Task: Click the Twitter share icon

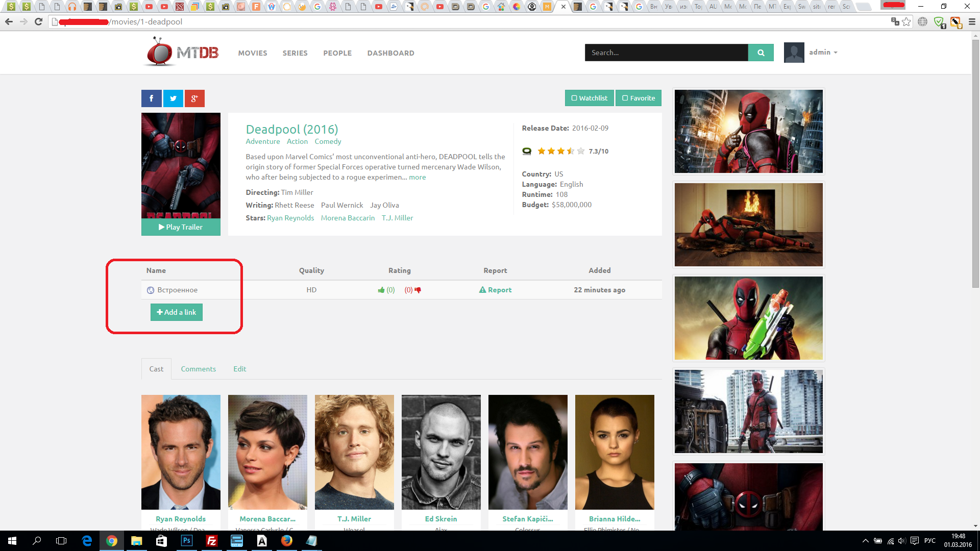Action: 173,98
